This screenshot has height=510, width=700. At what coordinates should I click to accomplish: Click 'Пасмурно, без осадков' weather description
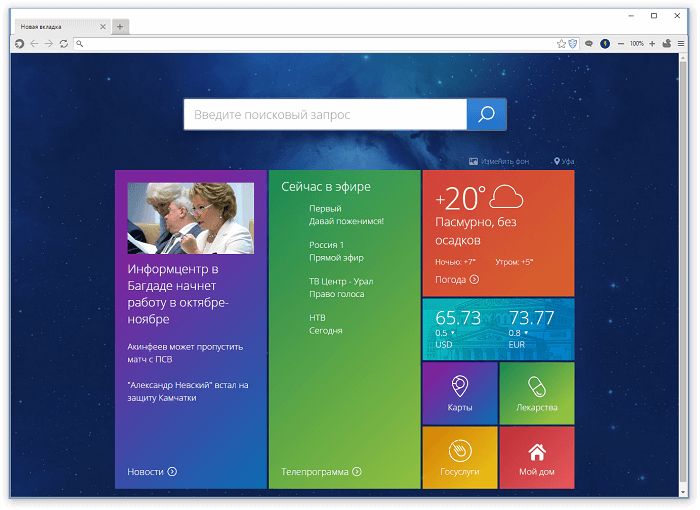(x=476, y=231)
